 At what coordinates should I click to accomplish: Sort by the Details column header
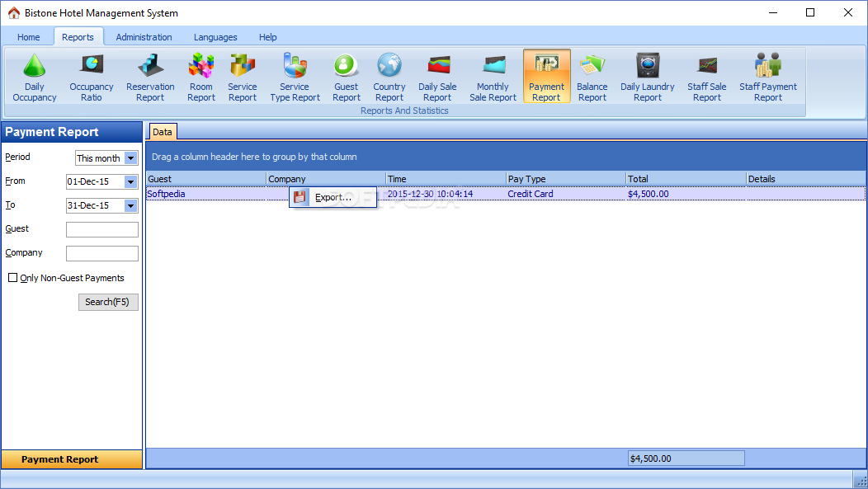coord(806,179)
